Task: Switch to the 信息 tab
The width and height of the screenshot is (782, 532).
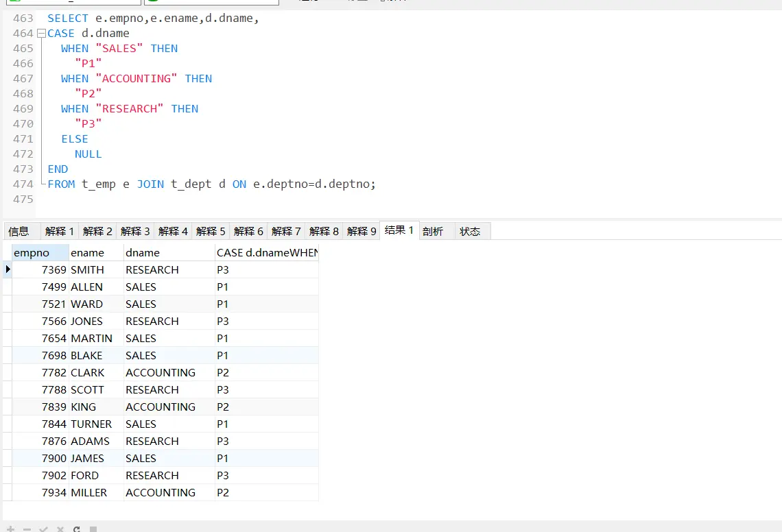Action: (19, 231)
